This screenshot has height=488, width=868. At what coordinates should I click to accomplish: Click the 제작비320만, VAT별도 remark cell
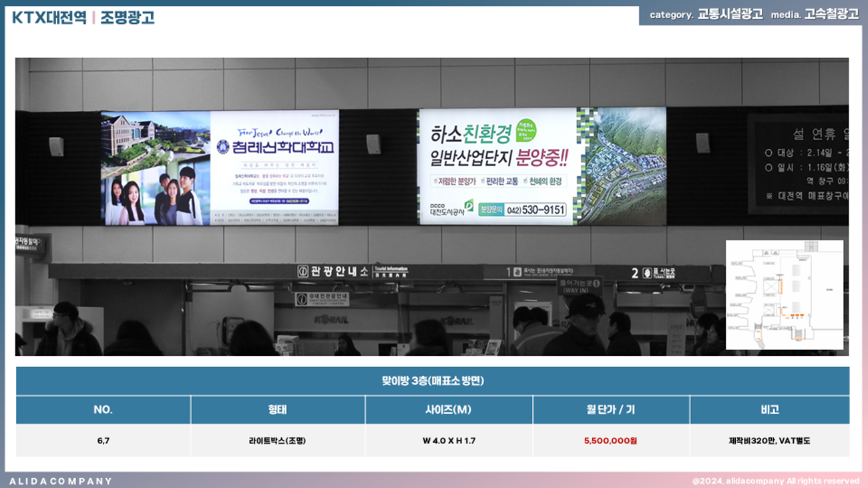point(769,441)
